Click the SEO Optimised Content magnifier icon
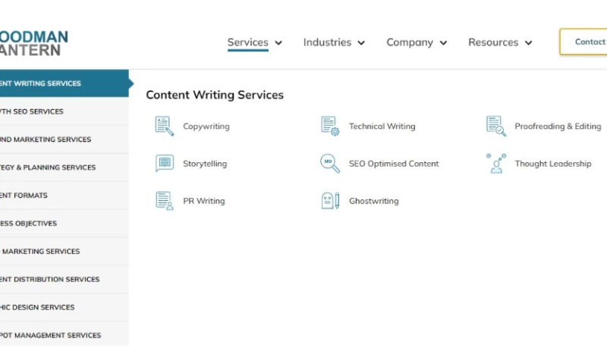The height and width of the screenshot is (364, 607). 330,163
